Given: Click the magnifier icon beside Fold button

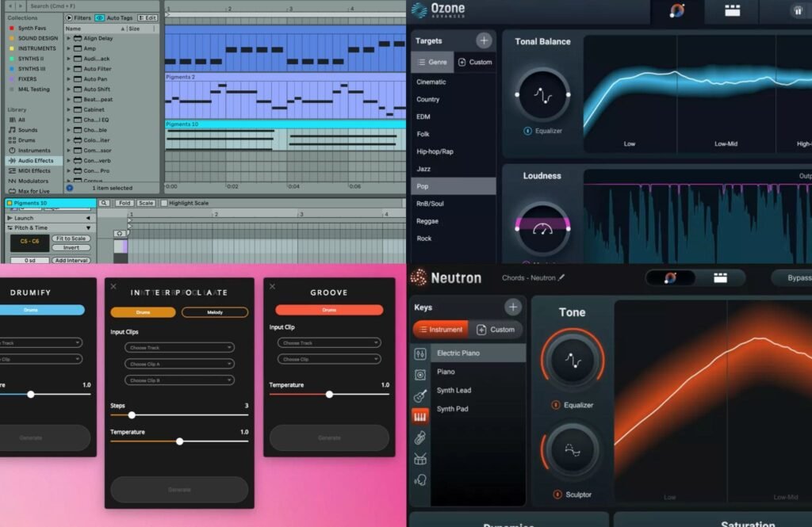Looking at the screenshot, I should [104, 203].
